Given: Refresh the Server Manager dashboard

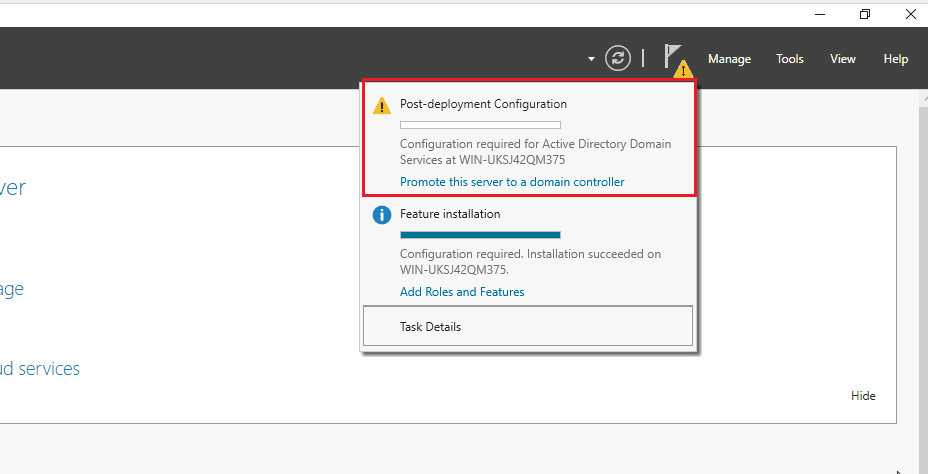Looking at the screenshot, I should (x=617, y=58).
